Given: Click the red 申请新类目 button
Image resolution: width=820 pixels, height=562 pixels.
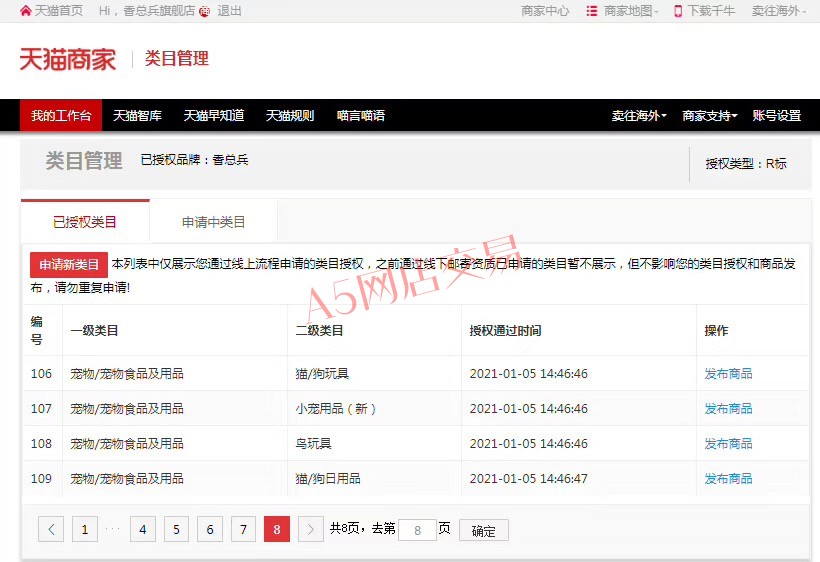Looking at the screenshot, I should (69, 265).
